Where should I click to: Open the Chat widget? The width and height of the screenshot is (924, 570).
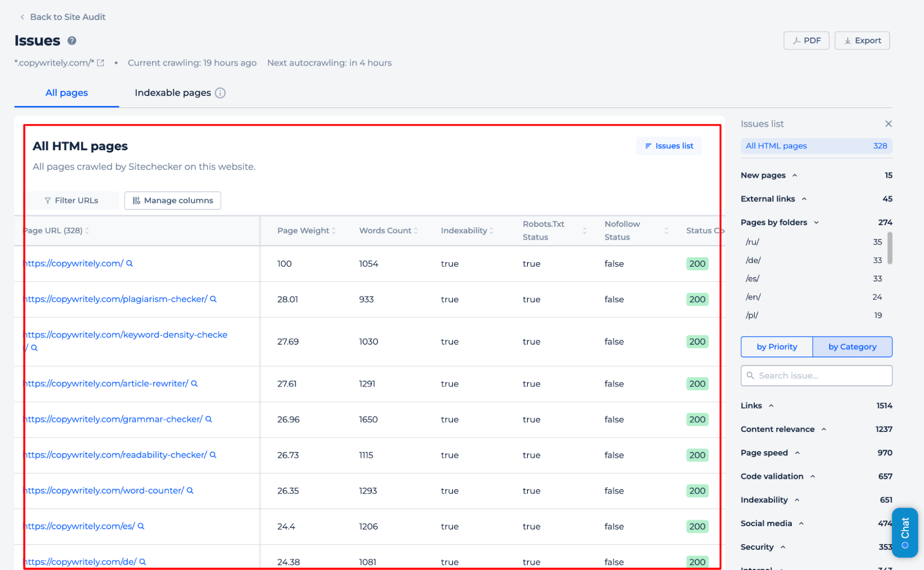tap(905, 533)
